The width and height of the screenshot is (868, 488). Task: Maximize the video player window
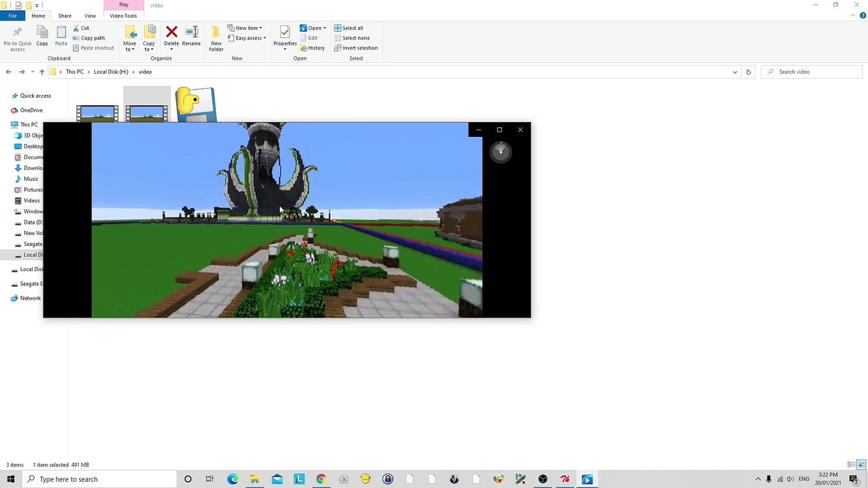500,129
